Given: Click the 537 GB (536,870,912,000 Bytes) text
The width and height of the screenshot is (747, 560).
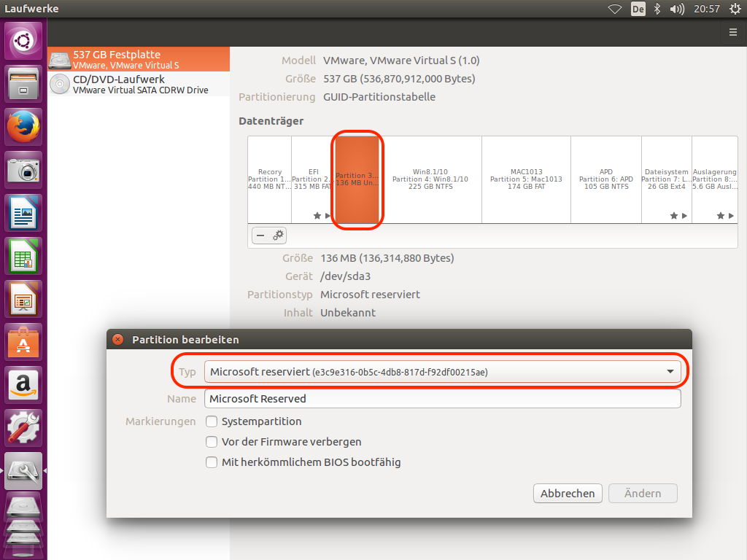Looking at the screenshot, I should tap(399, 79).
